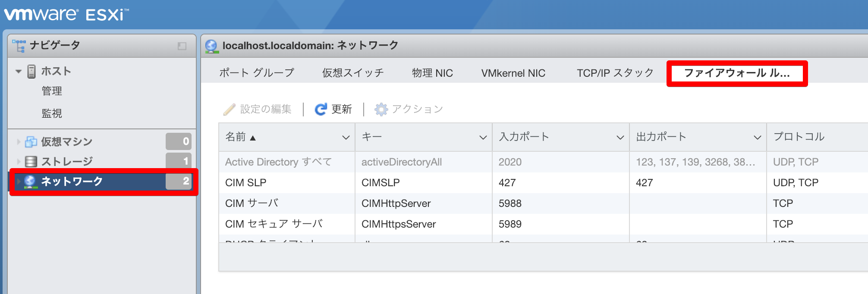Open the キー column dropdown menu

(x=483, y=137)
